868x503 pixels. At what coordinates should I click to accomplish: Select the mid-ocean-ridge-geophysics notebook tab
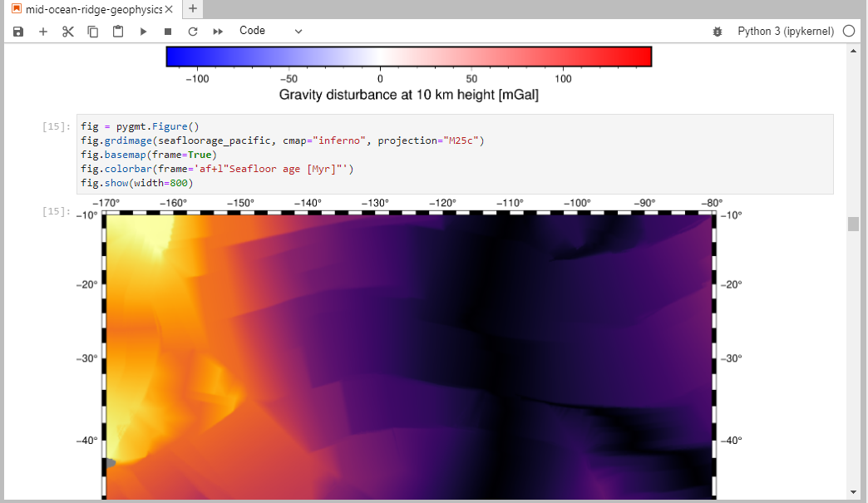(x=92, y=9)
